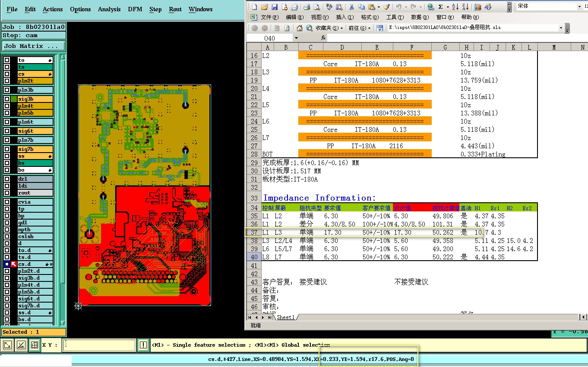Screen dimensions: 588x367
Task: Open the Chart Wizard icon
Action: coord(478,6)
